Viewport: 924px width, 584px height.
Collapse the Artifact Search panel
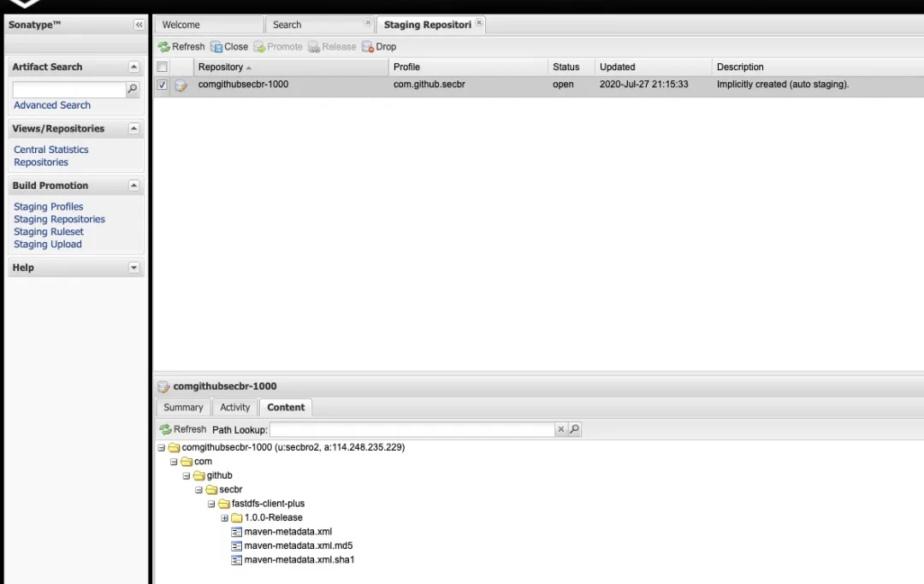click(133, 67)
